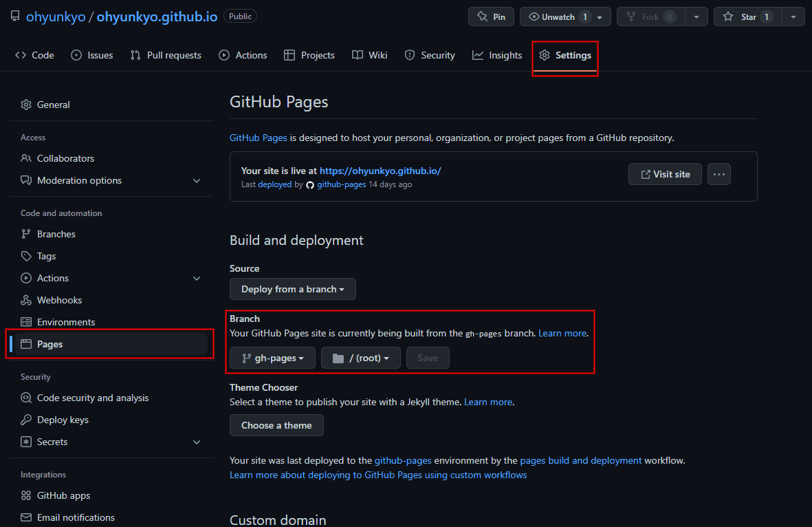Open the Pull requests tab

pyautogui.click(x=166, y=55)
